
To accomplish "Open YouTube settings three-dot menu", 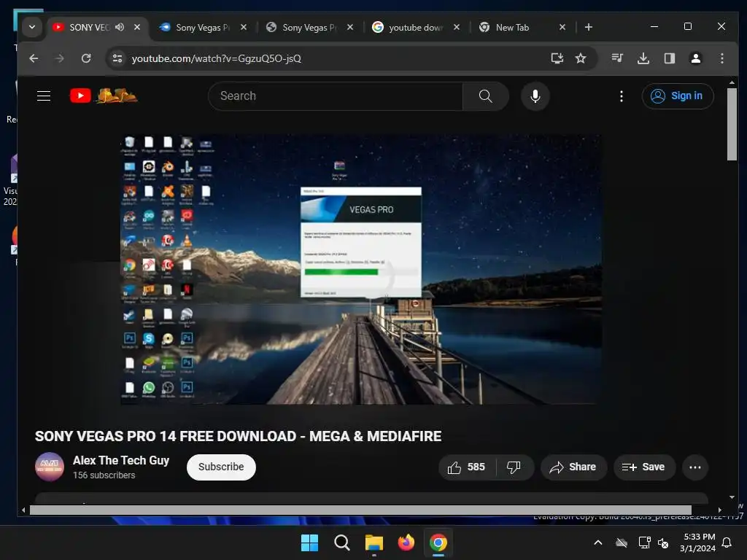I will point(622,96).
